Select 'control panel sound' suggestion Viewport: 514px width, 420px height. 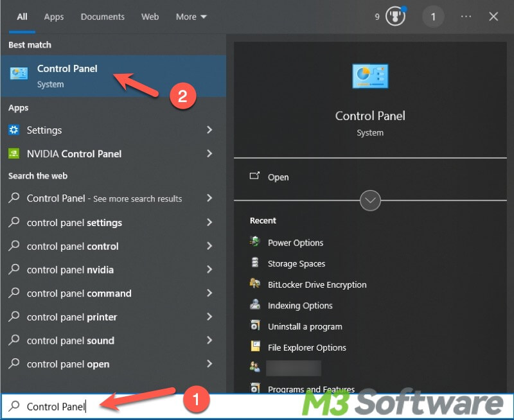(113, 340)
